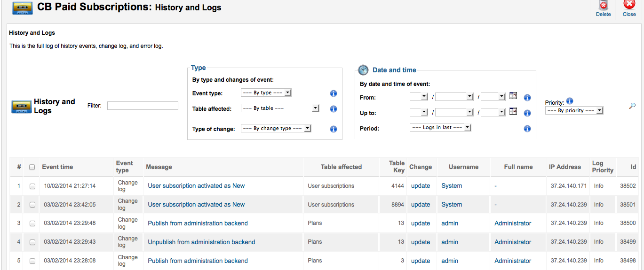Click the Filter text field

(143, 106)
